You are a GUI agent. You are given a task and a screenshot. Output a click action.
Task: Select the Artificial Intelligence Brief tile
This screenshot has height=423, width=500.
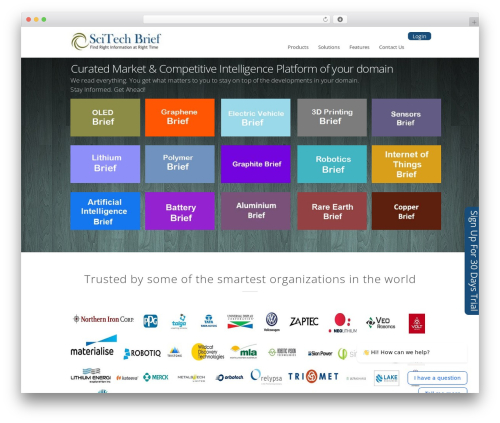(x=105, y=211)
